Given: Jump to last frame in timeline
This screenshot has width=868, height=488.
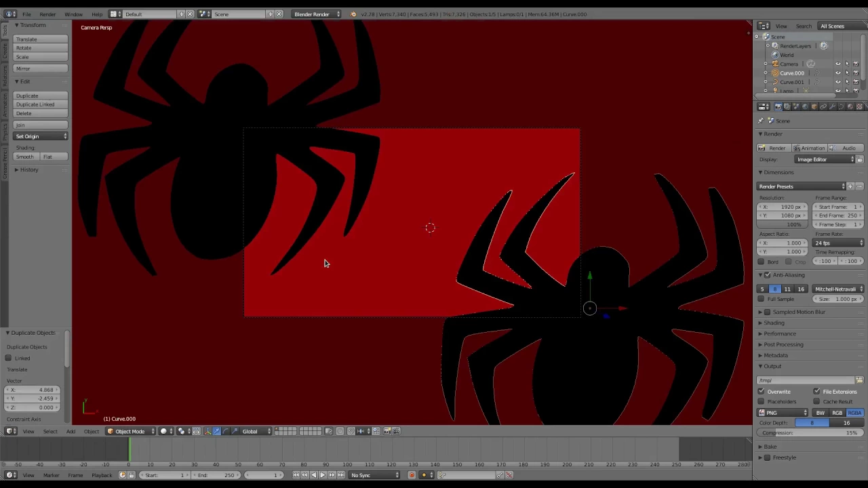Looking at the screenshot, I should point(340,475).
